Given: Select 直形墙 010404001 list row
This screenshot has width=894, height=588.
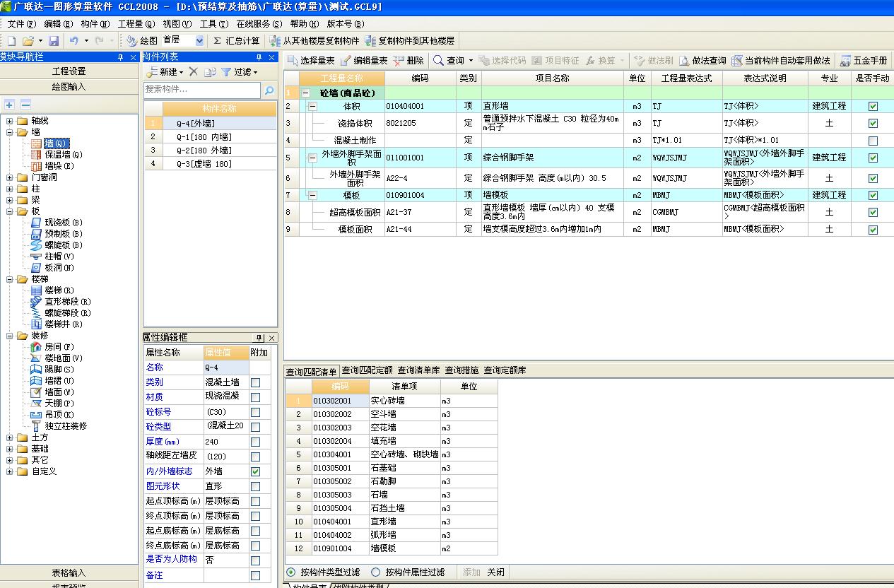Looking at the screenshot, I should [x=392, y=522].
